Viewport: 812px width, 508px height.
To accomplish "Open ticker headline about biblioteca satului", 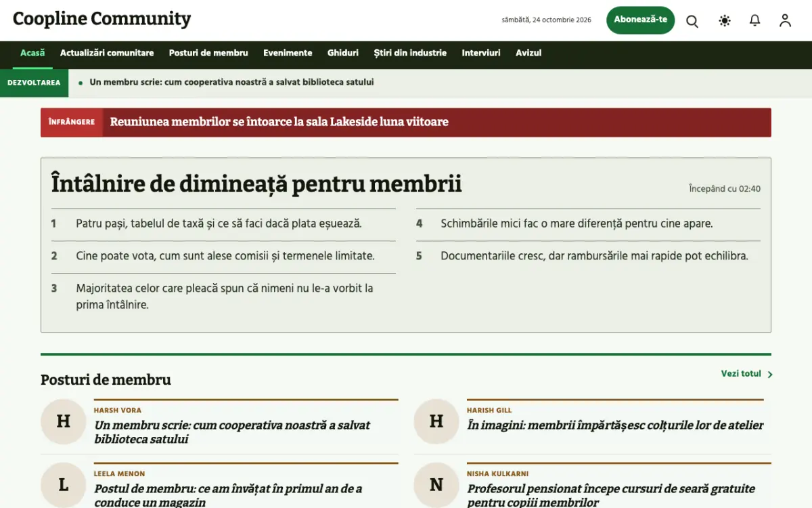I will (231, 83).
